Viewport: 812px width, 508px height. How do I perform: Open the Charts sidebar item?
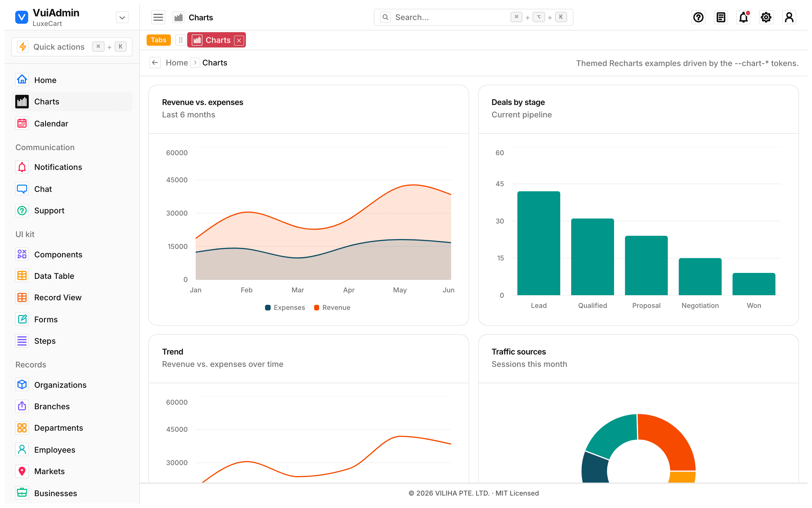72,102
